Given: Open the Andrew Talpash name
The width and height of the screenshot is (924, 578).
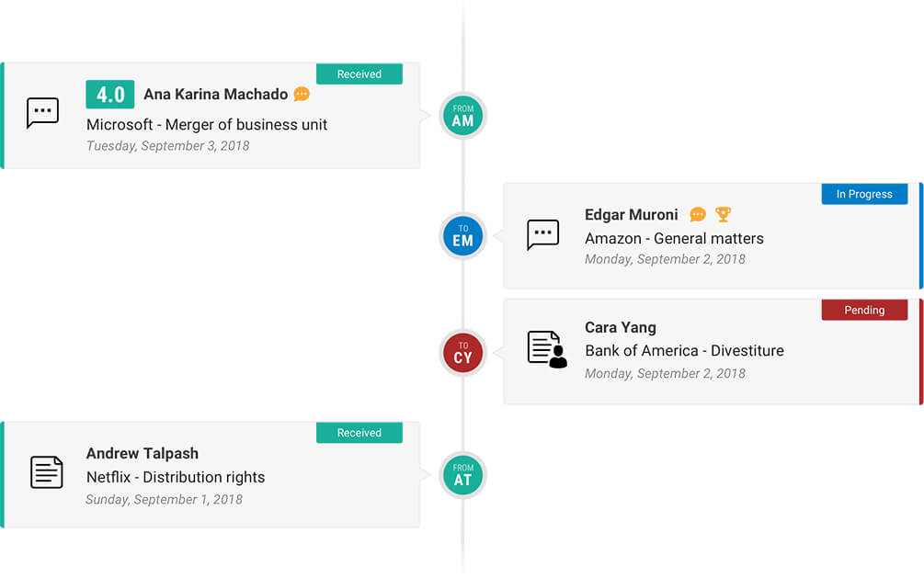Looking at the screenshot, I should pos(142,453).
